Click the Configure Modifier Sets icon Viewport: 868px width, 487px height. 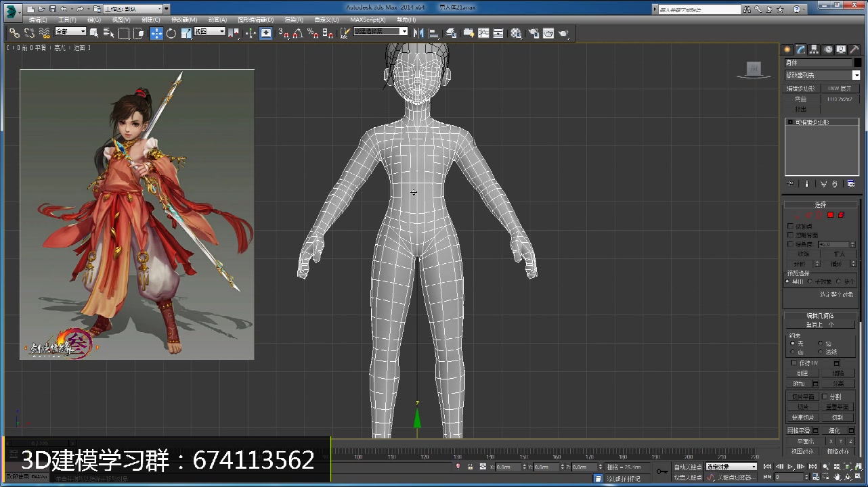point(852,183)
